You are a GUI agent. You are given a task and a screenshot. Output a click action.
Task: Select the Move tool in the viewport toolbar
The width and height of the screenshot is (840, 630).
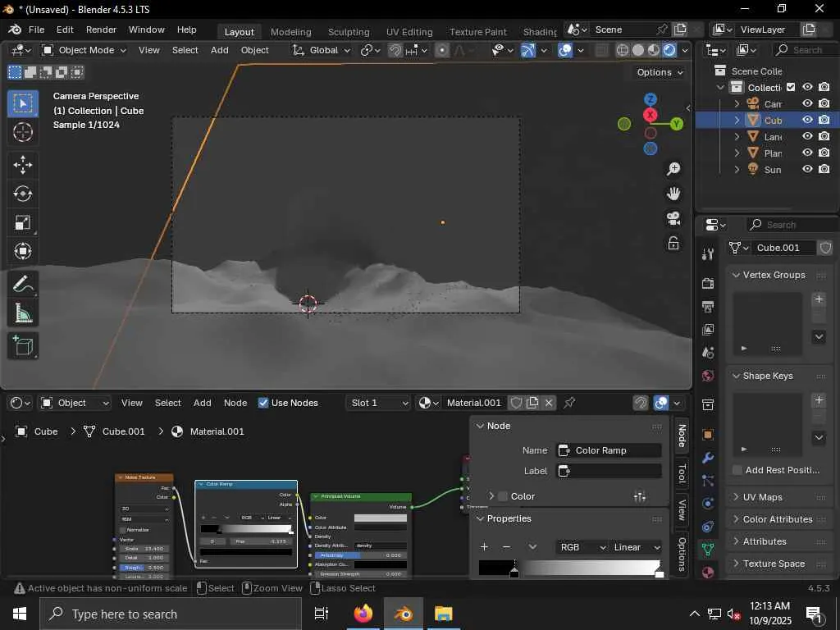point(23,165)
